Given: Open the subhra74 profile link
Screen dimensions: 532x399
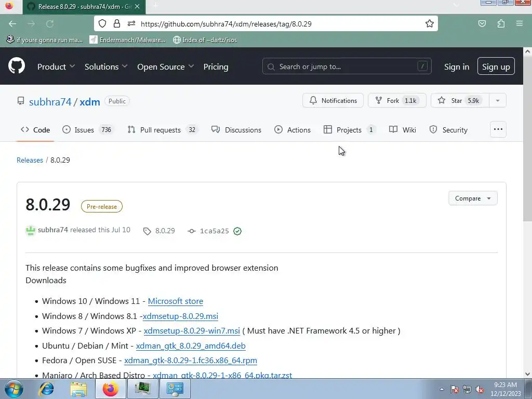Looking at the screenshot, I should tap(50, 102).
